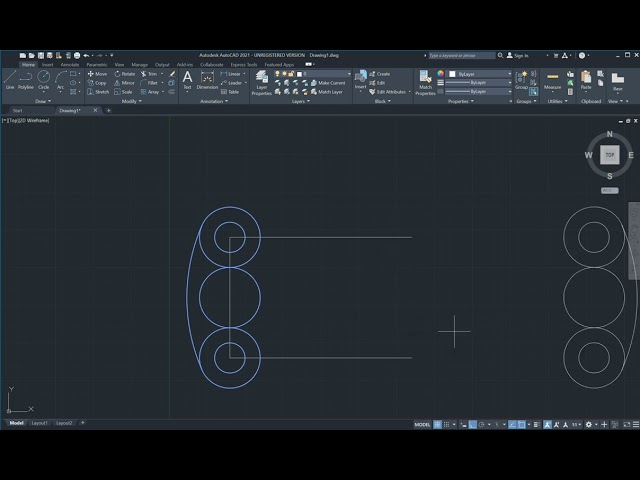Toggle snap mode in status bar
Viewport: 640px width, 480px height.
point(447,424)
